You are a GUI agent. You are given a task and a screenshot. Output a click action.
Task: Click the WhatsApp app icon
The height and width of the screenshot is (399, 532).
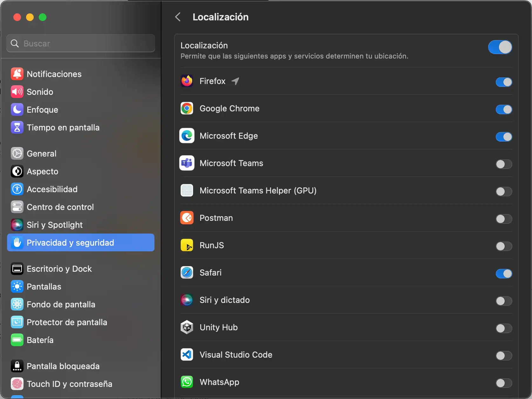(187, 382)
